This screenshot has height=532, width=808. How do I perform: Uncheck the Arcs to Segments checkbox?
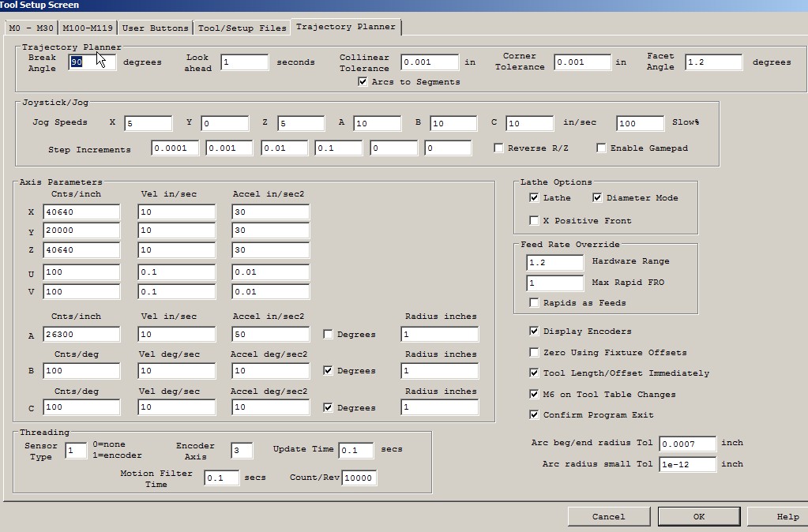[x=363, y=82]
